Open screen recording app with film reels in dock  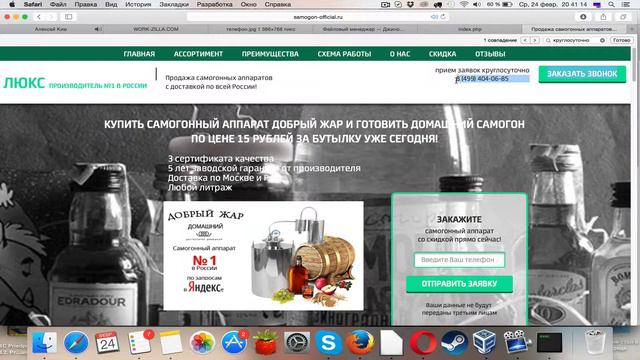516,342
